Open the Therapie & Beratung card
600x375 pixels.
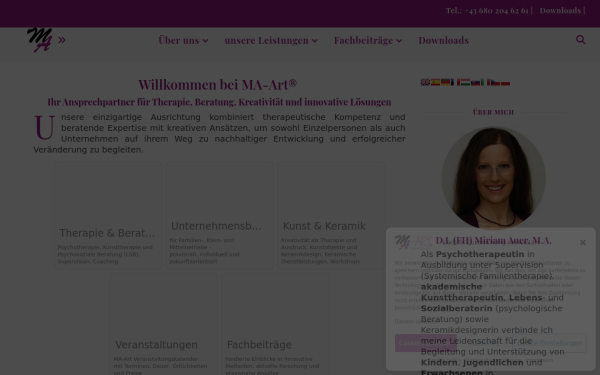tap(108, 215)
